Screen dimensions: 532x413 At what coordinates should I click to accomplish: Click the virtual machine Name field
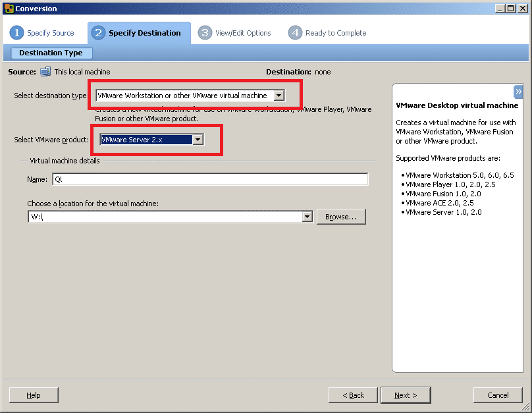(210, 179)
